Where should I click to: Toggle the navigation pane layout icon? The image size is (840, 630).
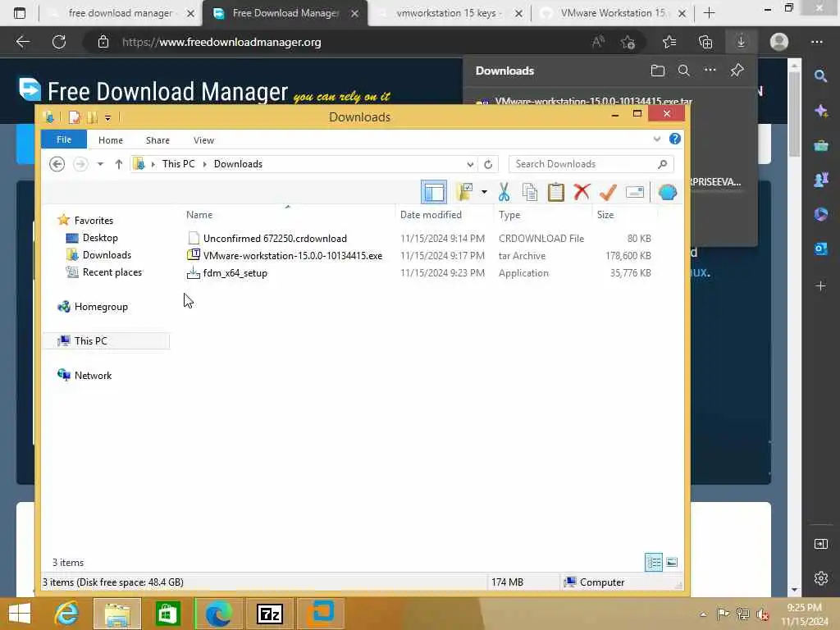click(x=433, y=192)
